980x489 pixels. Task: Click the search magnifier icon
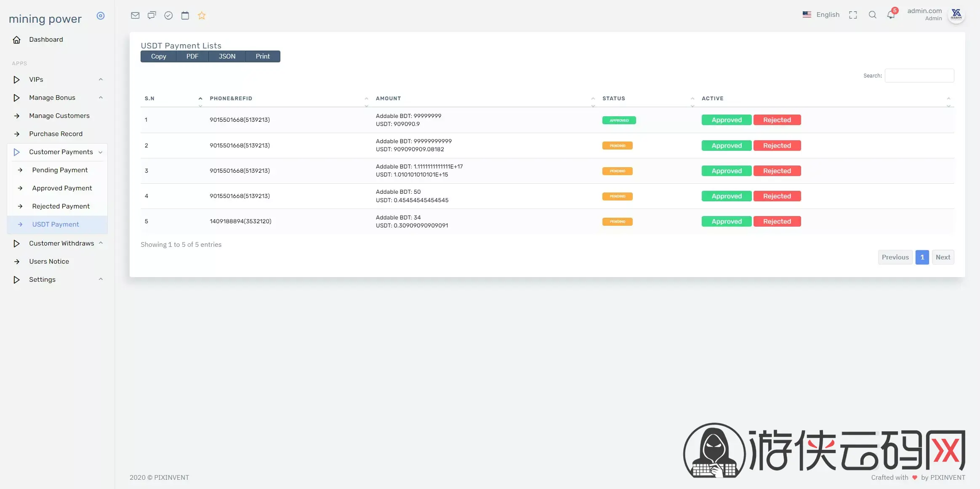point(872,15)
